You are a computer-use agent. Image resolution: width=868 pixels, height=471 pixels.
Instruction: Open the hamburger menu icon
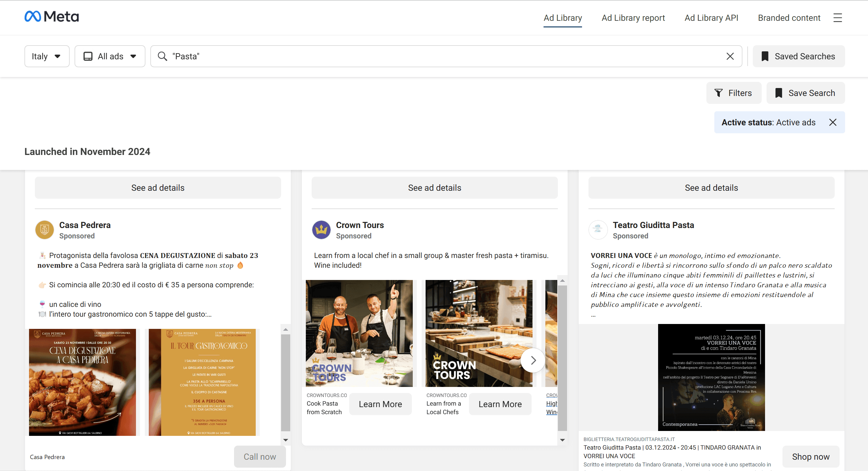pyautogui.click(x=837, y=18)
